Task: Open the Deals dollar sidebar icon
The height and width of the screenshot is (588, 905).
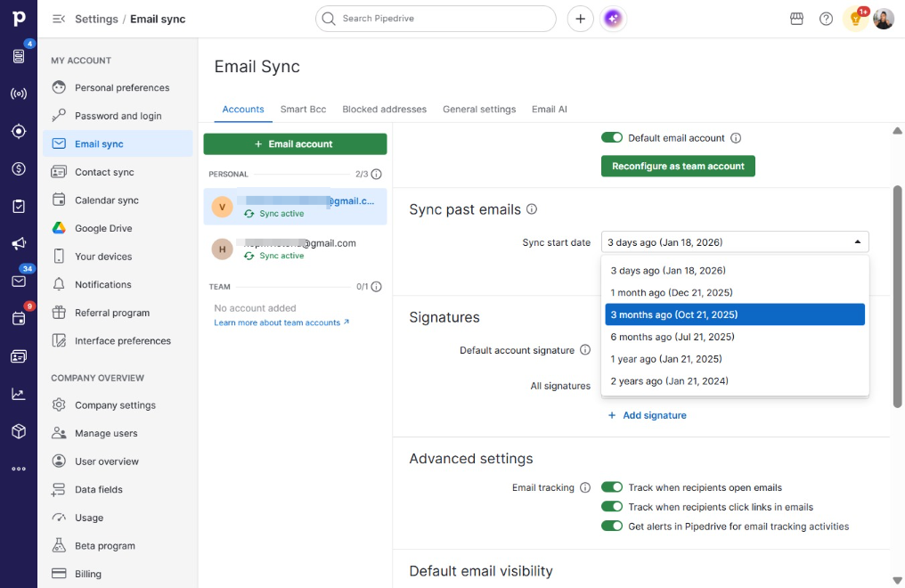Action: point(19,168)
